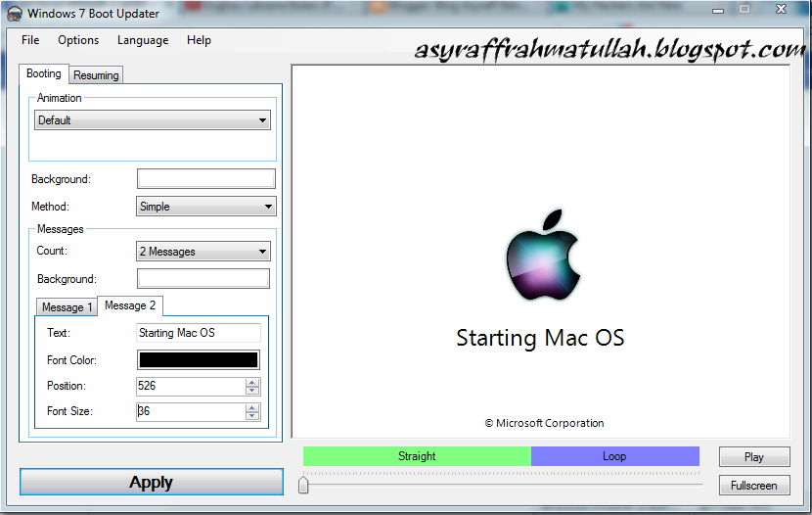The height and width of the screenshot is (515, 812).
Task: Close the Boot Updater window
Action: [x=782, y=10]
